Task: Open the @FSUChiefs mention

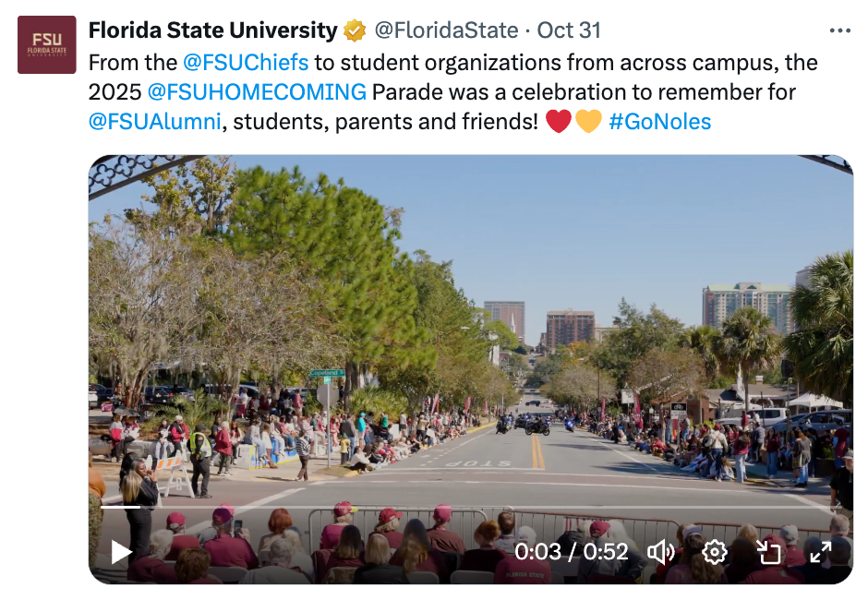Action: pyautogui.click(x=246, y=63)
